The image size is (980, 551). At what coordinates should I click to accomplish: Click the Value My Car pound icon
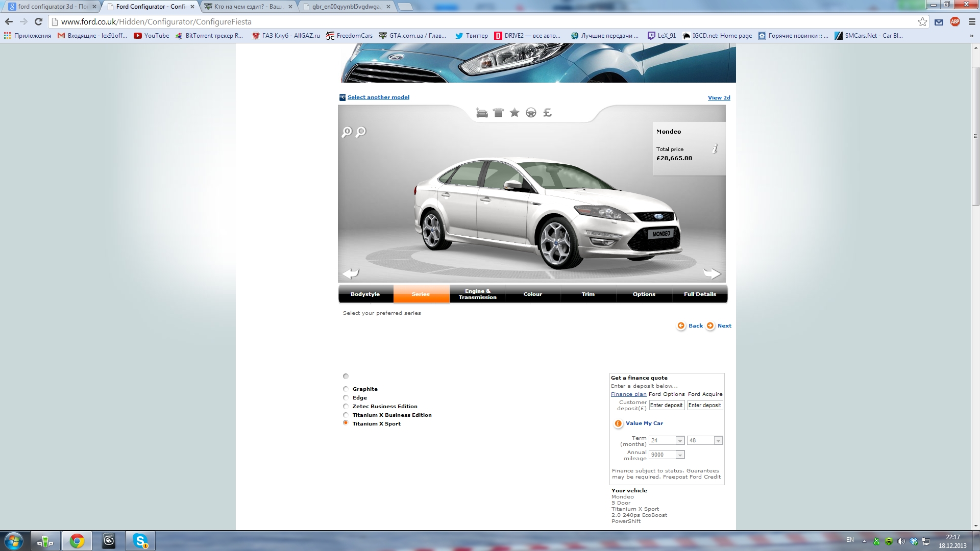coord(618,423)
